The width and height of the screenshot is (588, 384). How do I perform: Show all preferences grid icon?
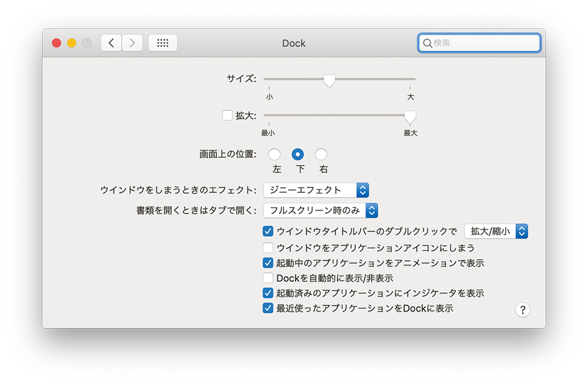point(163,43)
